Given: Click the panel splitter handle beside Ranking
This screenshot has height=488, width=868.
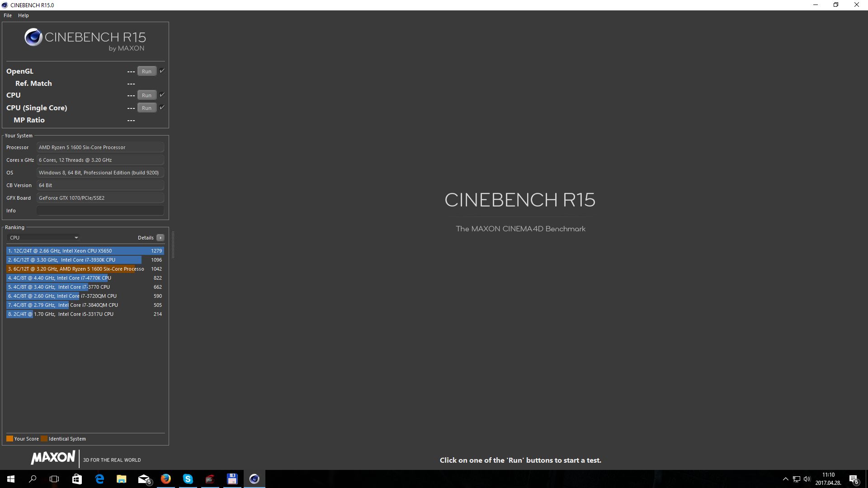Looking at the screenshot, I should pos(173,244).
